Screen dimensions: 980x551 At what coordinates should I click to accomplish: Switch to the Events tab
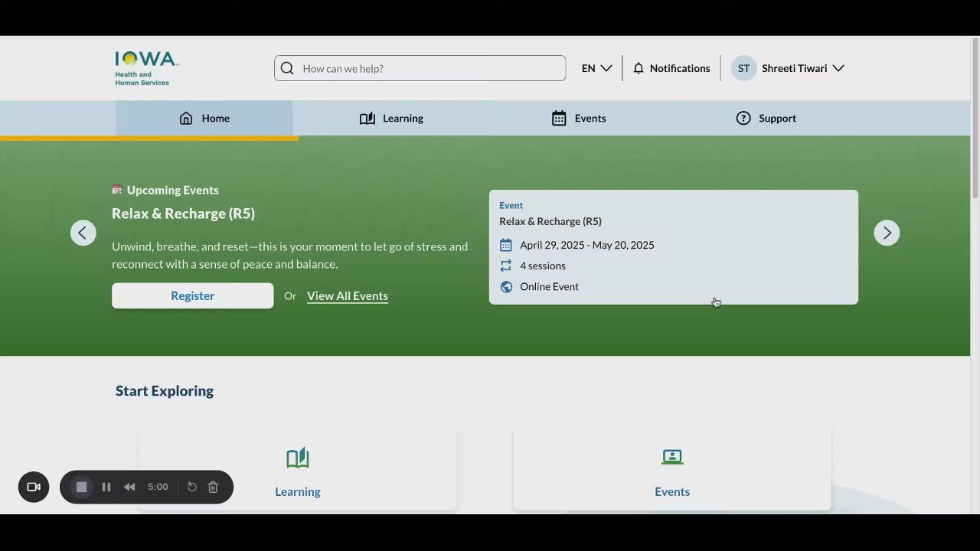point(579,118)
